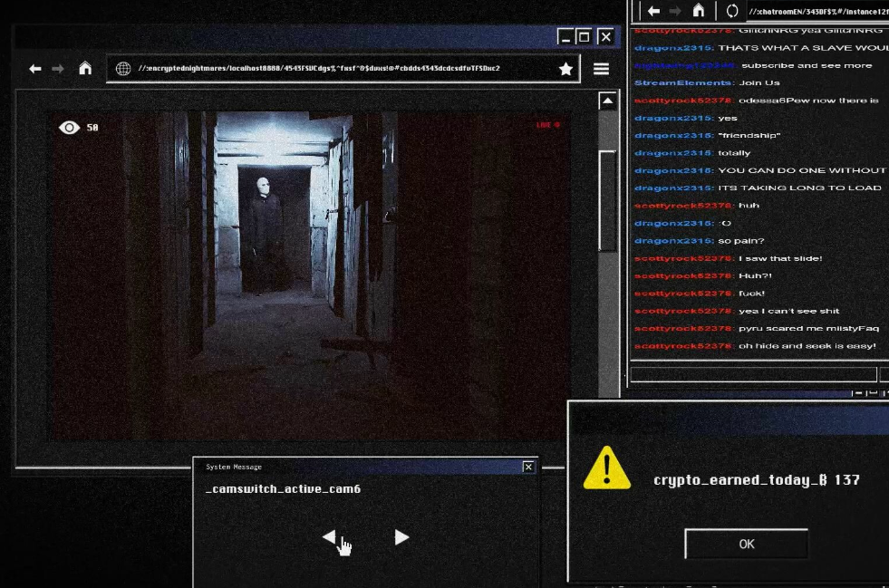Reload the chatroom with the refresh icon
The image size is (889, 588).
tap(732, 11)
